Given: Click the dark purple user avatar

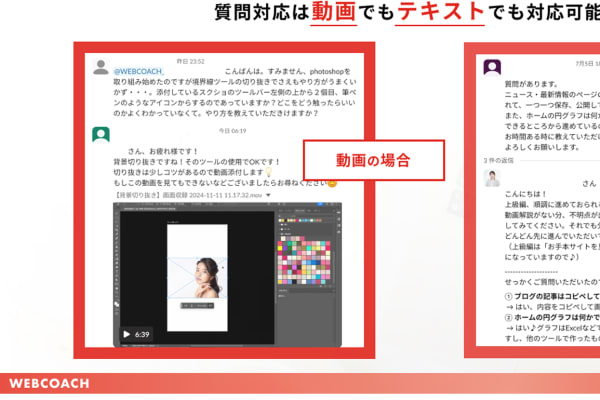Looking at the screenshot, I should coord(492,67).
